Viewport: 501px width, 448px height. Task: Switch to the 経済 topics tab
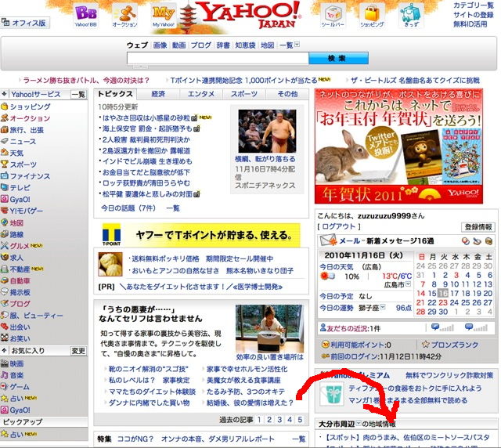pos(158,94)
